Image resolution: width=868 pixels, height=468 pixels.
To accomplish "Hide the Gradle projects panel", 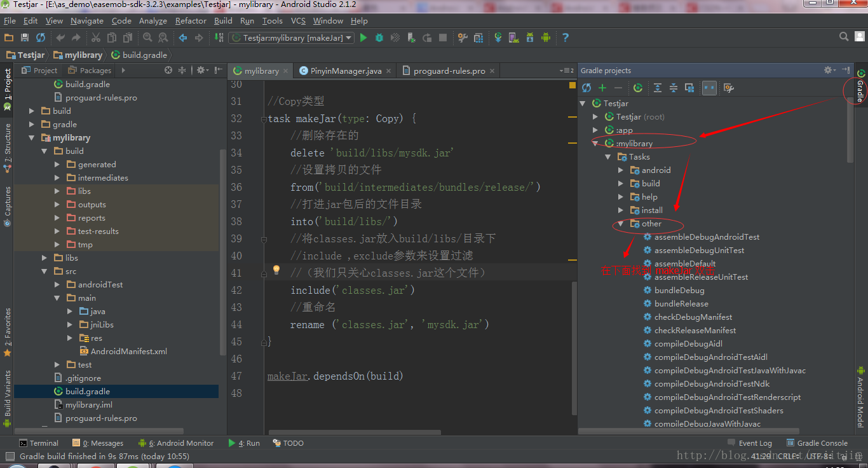I will 846,70.
